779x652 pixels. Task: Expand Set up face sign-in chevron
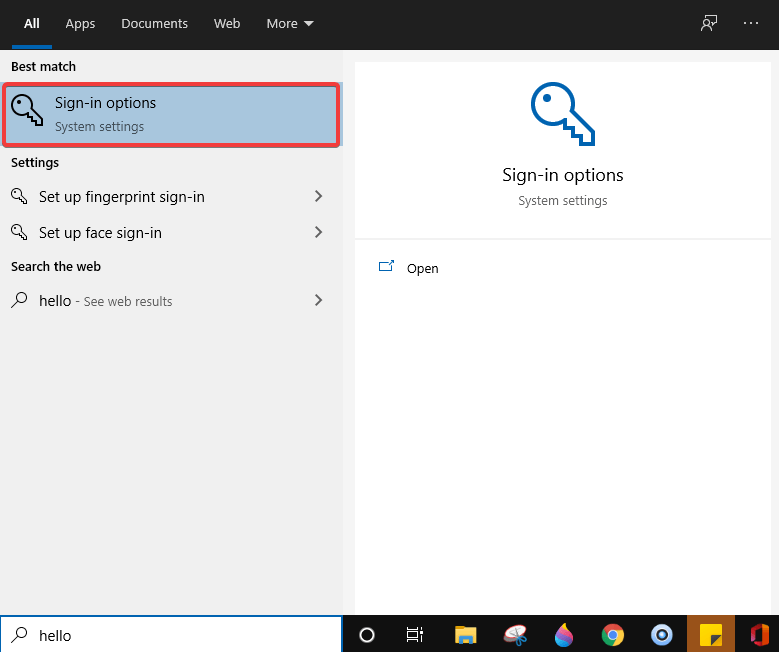318,233
